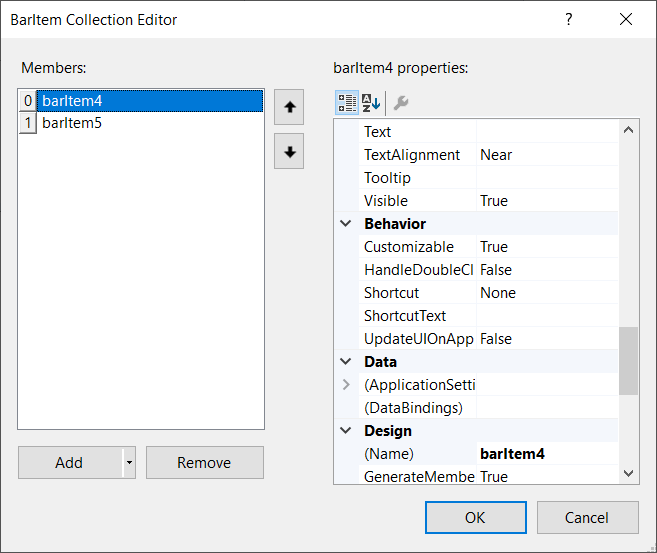657x553 pixels.
Task: Select the Shortcut property label
Action: point(391,293)
